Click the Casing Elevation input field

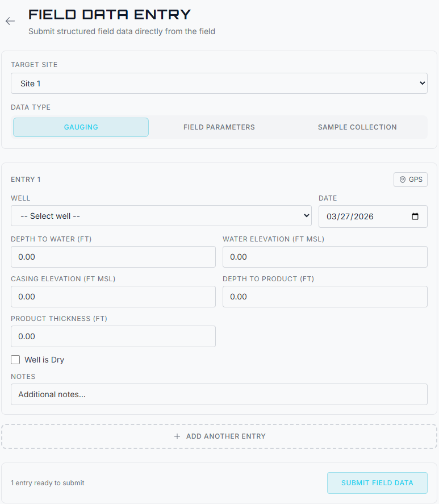pos(113,297)
